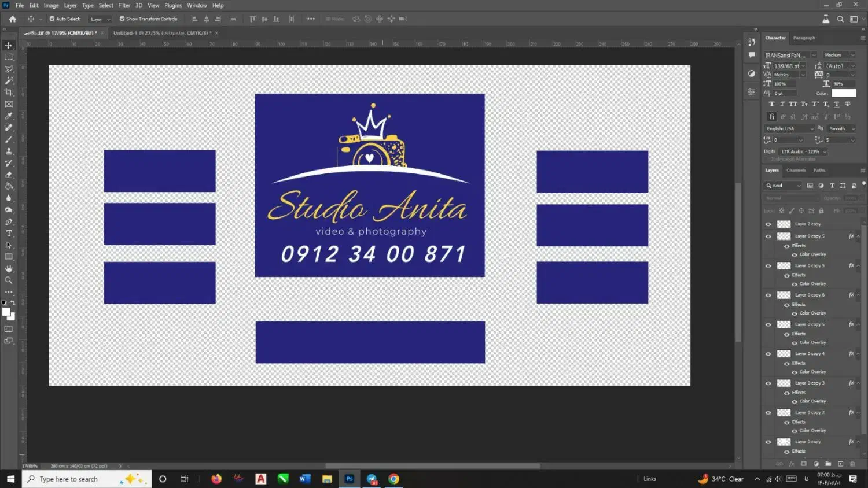Hide the Layer 0 copy 4 layer
This screenshot has height=488, width=868.
768,354
